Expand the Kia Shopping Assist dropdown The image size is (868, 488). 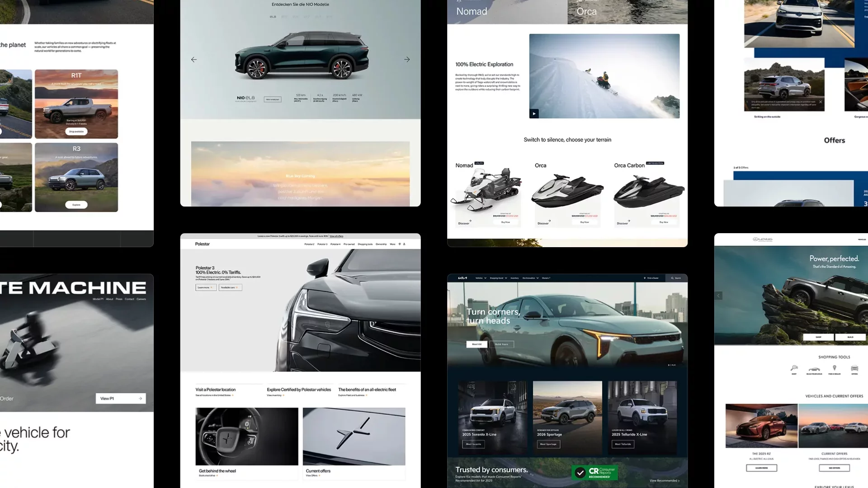[x=498, y=278]
